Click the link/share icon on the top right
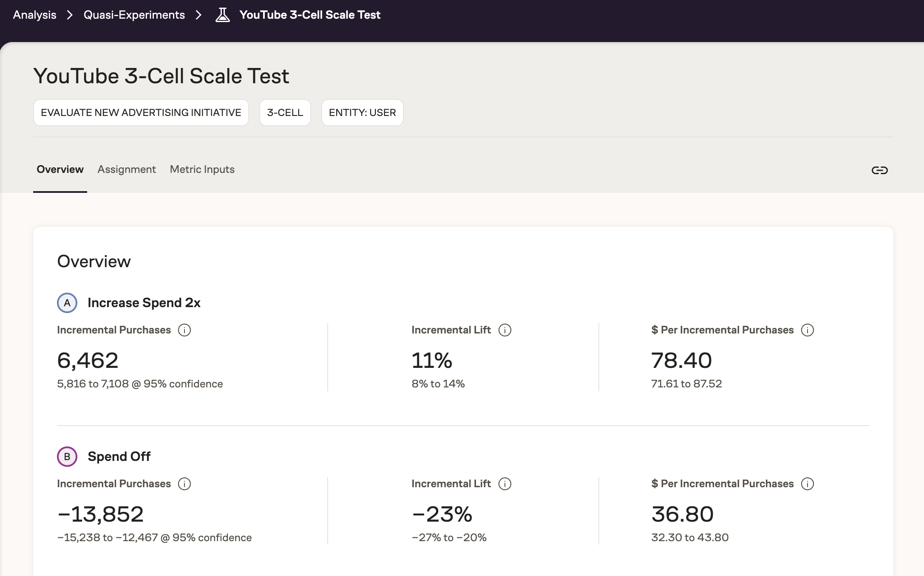 880,170
